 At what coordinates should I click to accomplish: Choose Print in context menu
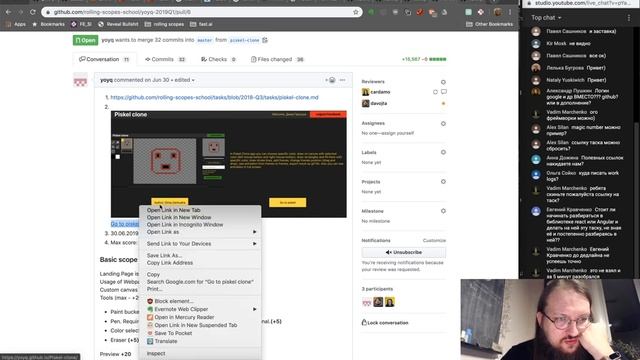(200, 289)
